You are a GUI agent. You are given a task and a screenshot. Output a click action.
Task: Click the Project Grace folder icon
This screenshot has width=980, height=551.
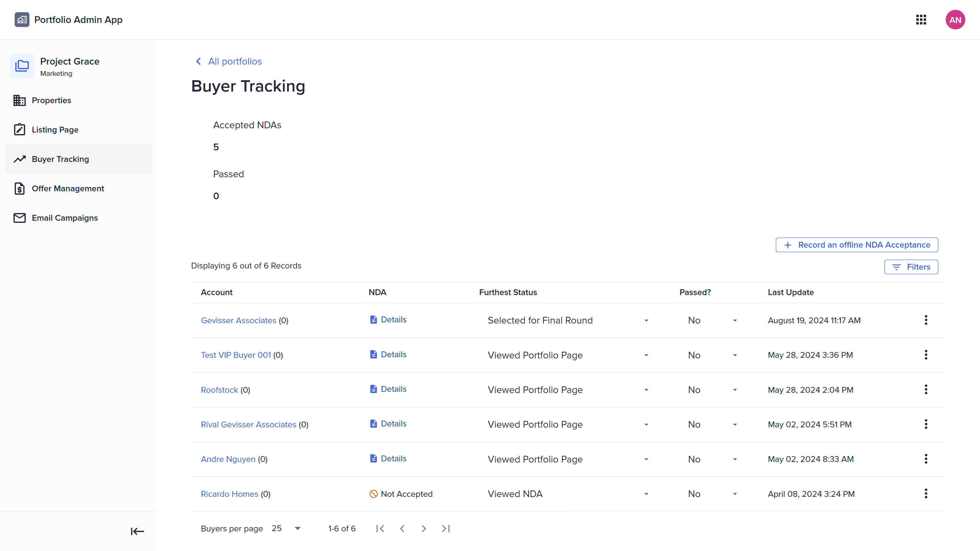tap(22, 66)
